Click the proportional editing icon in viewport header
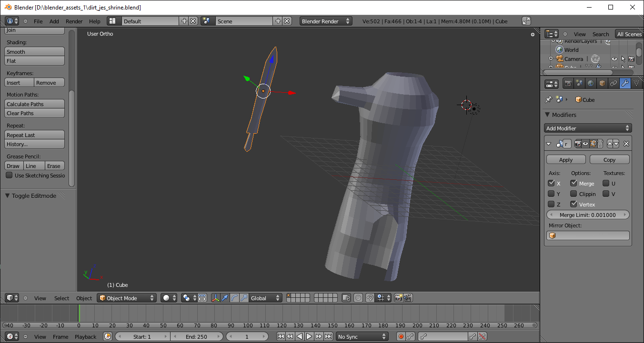 359,298
